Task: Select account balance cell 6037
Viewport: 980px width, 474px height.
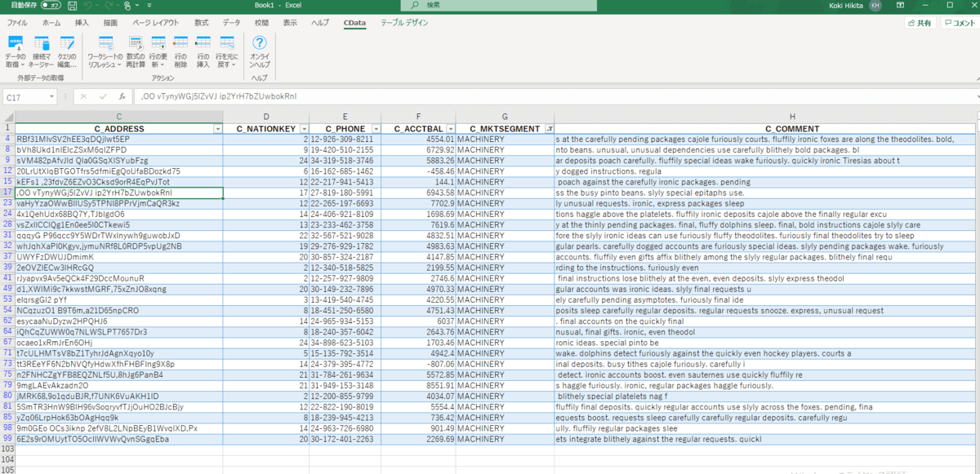Action: coord(417,321)
